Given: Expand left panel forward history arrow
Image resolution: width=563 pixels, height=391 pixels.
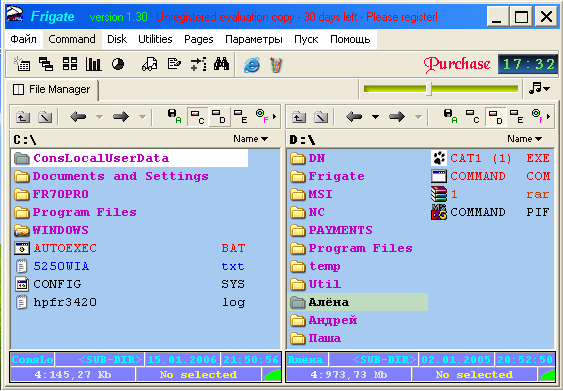Looking at the screenshot, I should coord(143,117).
